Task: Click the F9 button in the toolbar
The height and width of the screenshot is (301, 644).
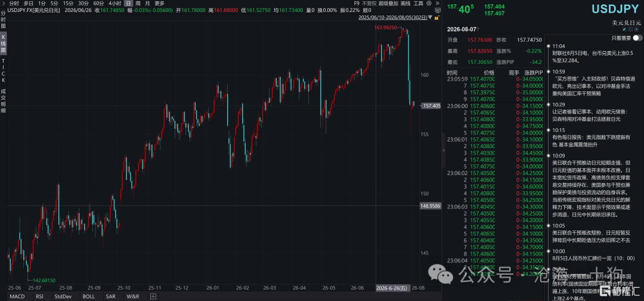Action: 357,4
